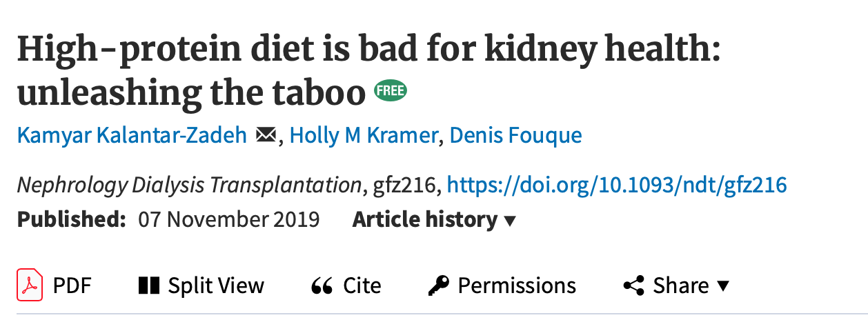The image size is (868, 331).
Task: Open author Kamyar Kalantar-Zadeh's profile link
Action: pos(132,135)
